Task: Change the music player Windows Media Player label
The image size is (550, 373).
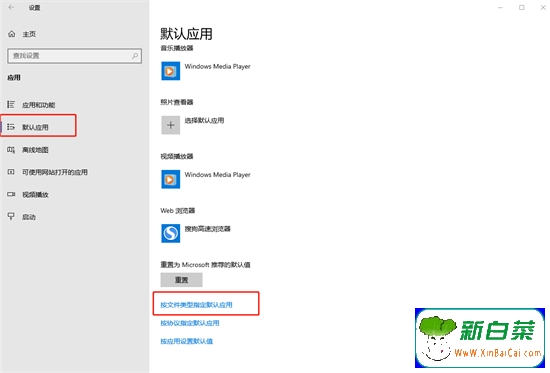Action: click(x=217, y=66)
